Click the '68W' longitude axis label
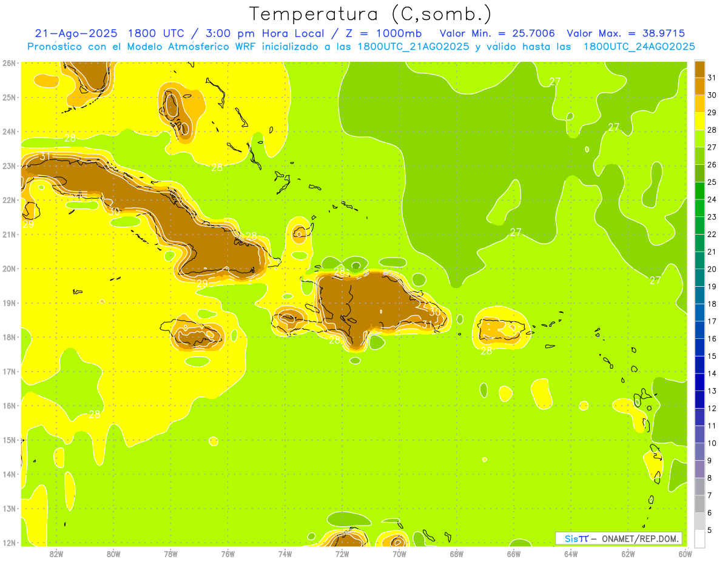This screenshot has width=728, height=562. point(457,554)
